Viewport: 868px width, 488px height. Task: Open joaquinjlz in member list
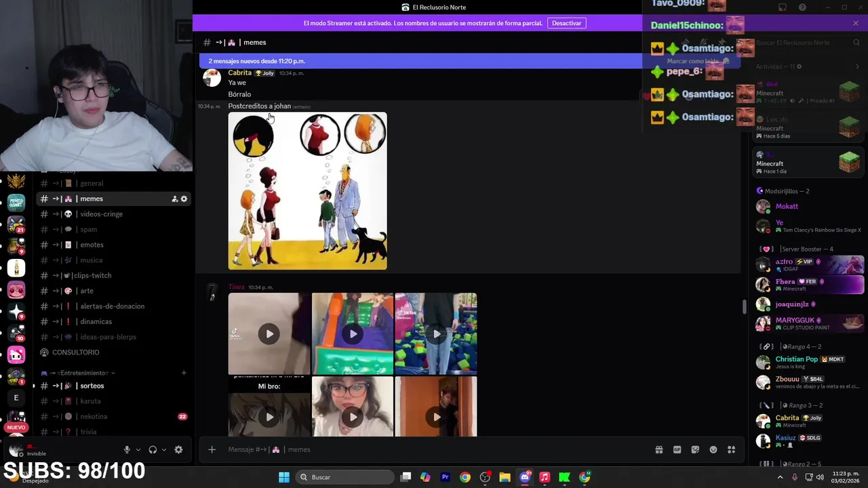pos(809,304)
